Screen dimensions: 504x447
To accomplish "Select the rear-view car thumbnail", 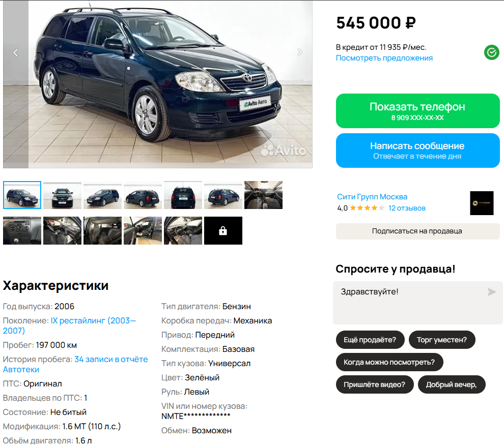I will click(x=183, y=195).
